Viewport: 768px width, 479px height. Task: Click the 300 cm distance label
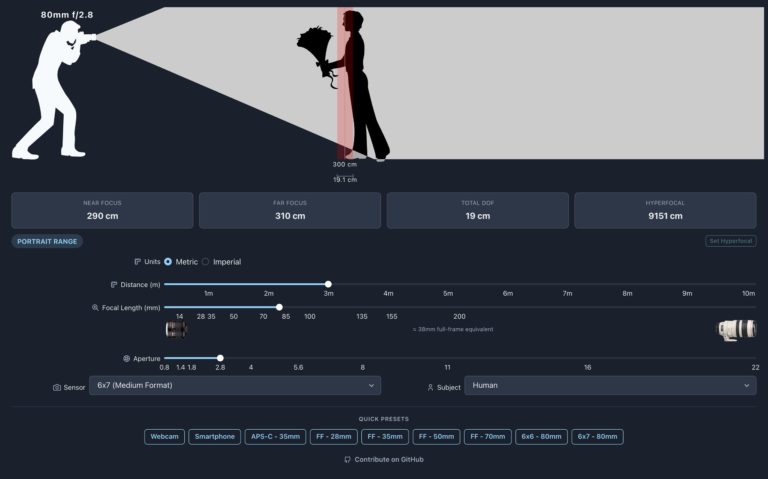click(x=345, y=164)
